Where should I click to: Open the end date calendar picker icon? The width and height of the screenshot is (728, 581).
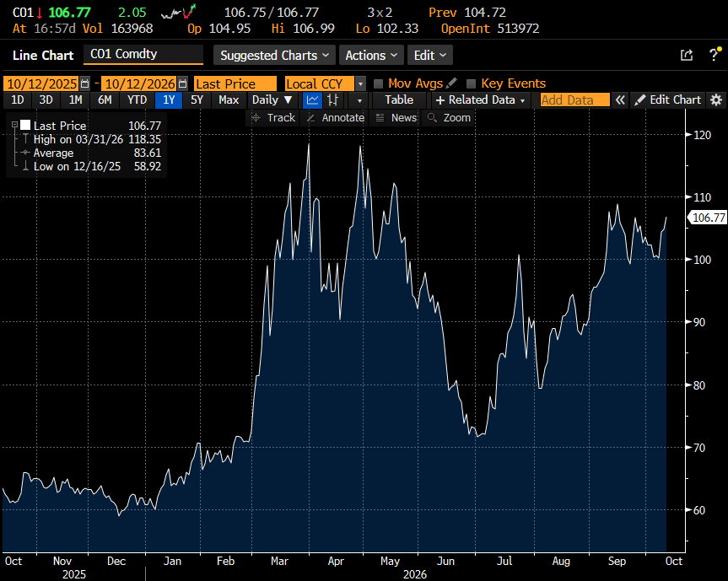point(183,83)
